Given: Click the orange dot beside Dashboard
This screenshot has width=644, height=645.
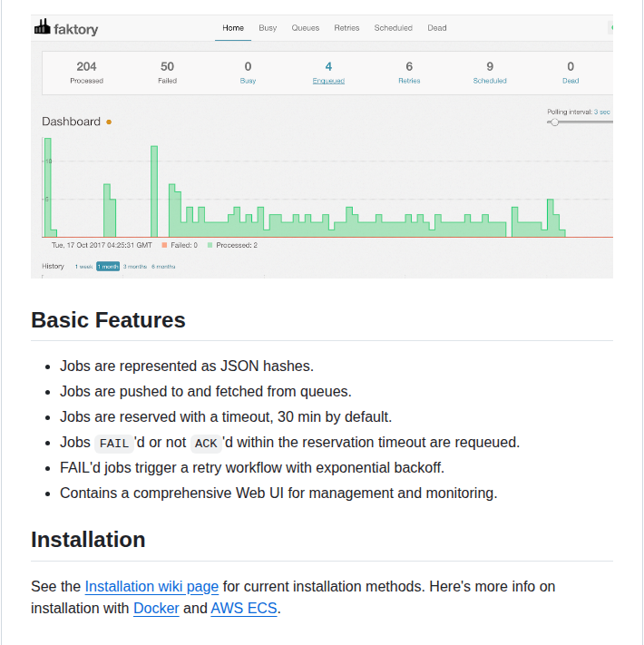Looking at the screenshot, I should [x=109, y=122].
